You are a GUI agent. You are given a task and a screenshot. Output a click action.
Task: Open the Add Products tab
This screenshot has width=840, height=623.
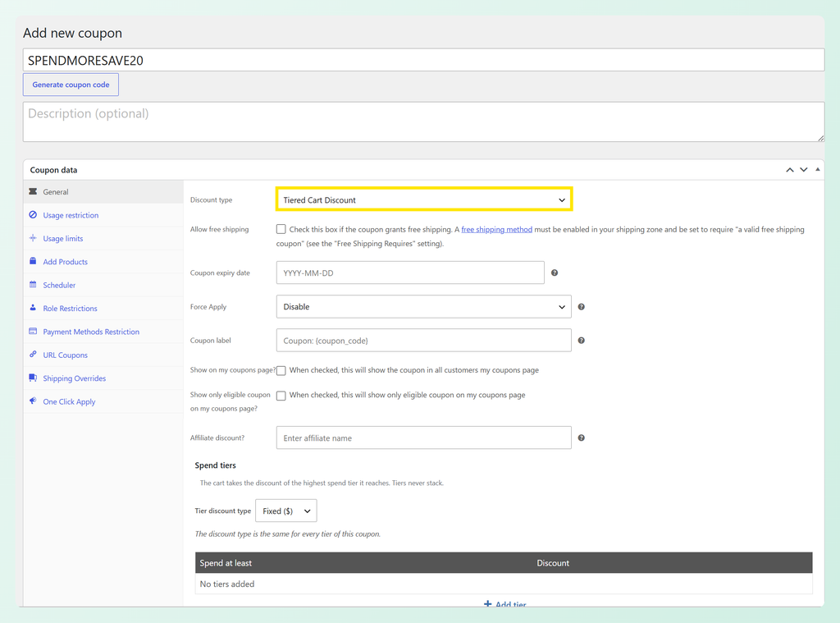pyautogui.click(x=103, y=262)
